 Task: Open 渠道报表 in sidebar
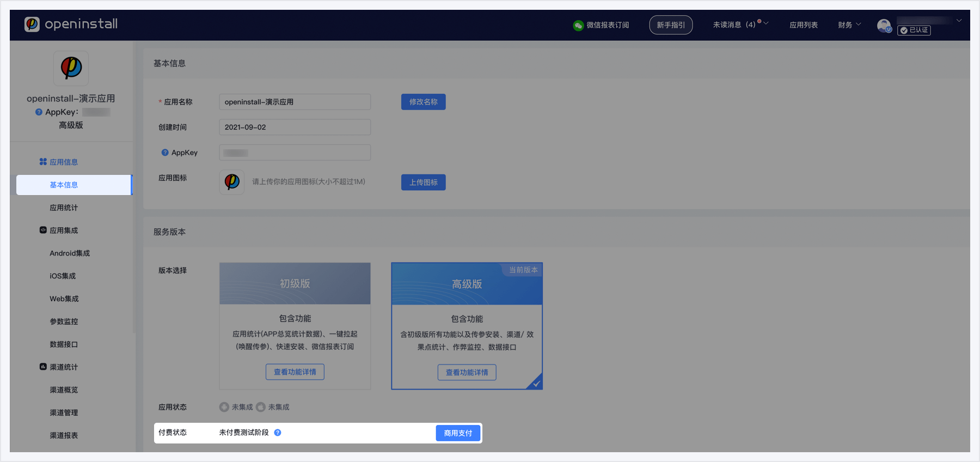64,436
